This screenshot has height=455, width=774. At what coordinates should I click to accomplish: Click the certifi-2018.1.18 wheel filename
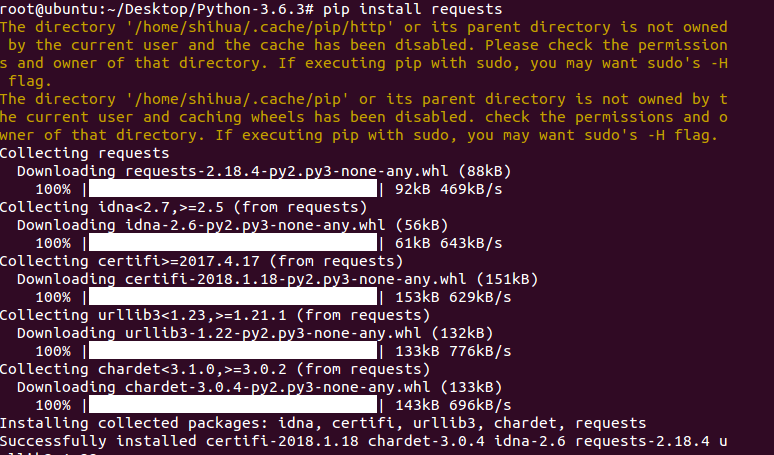pos(295,279)
